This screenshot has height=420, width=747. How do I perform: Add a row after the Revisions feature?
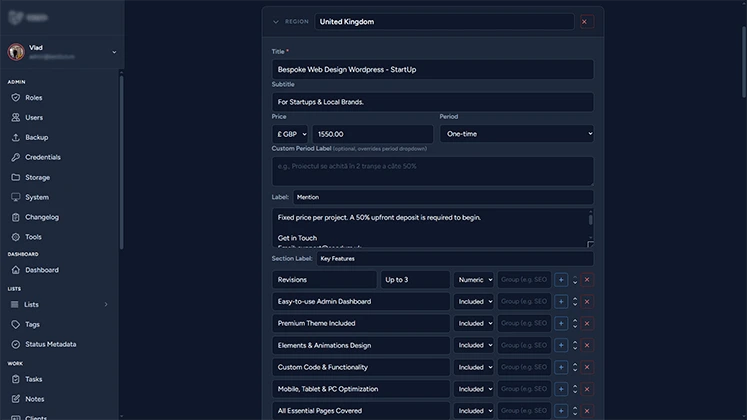(561, 280)
